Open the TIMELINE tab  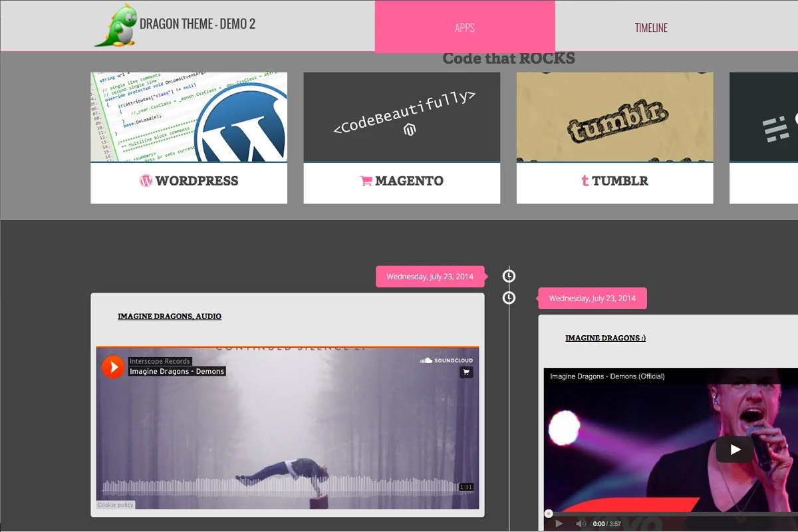pos(651,27)
